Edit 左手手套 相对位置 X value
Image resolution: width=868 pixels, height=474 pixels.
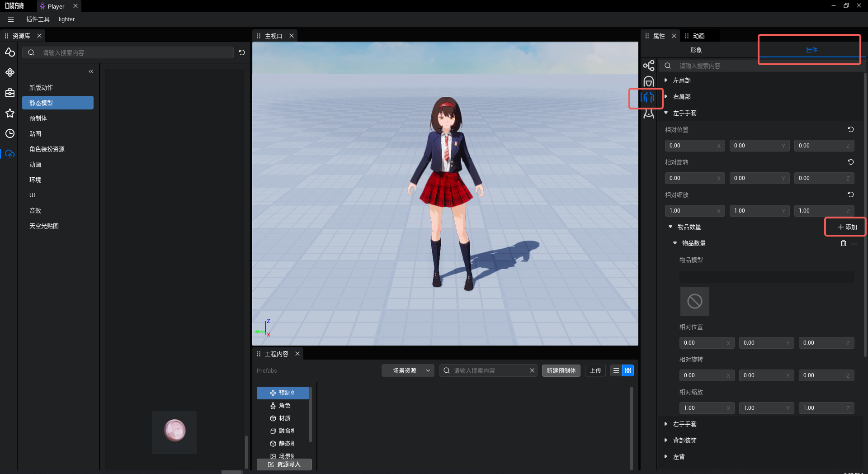coord(695,146)
